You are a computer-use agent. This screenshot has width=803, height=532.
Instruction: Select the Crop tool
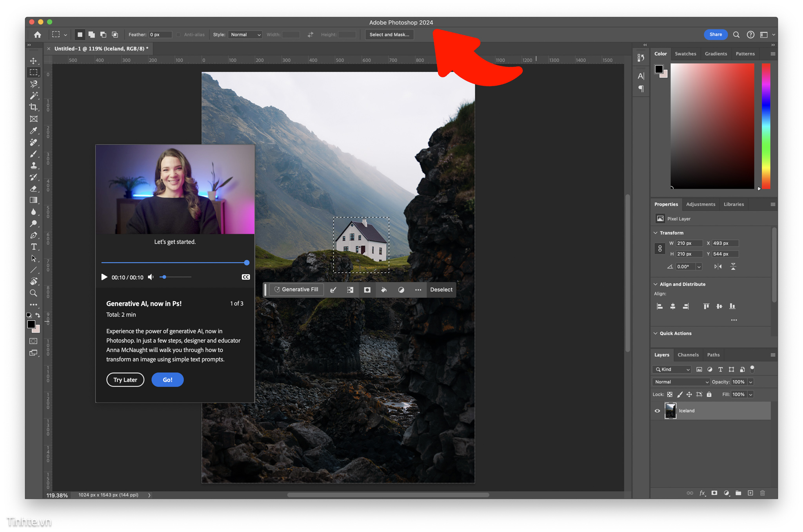[34, 106]
